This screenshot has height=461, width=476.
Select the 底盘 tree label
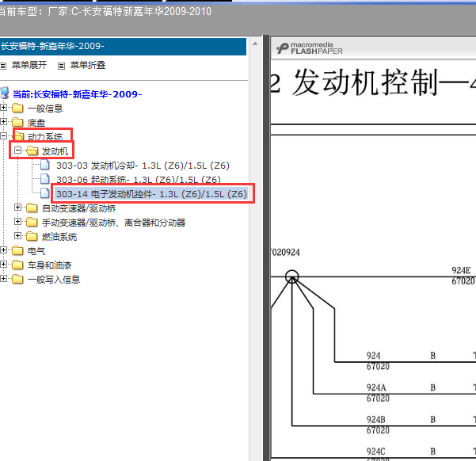coord(36,123)
